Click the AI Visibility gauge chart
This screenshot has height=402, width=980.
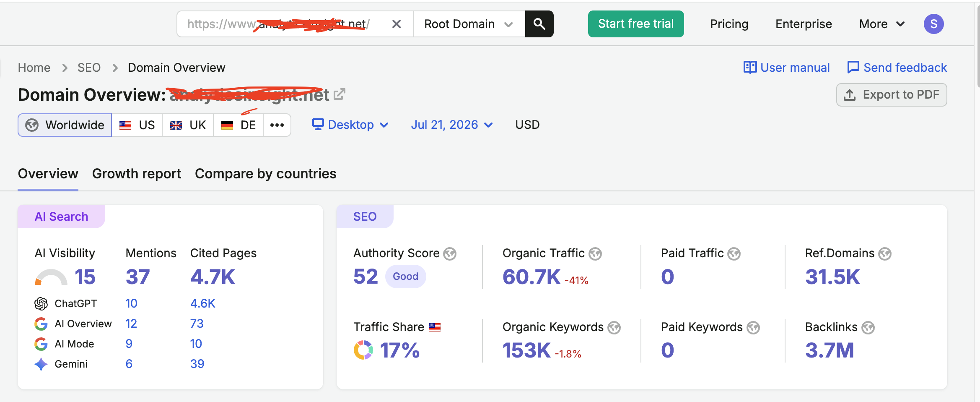click(51, 277)
